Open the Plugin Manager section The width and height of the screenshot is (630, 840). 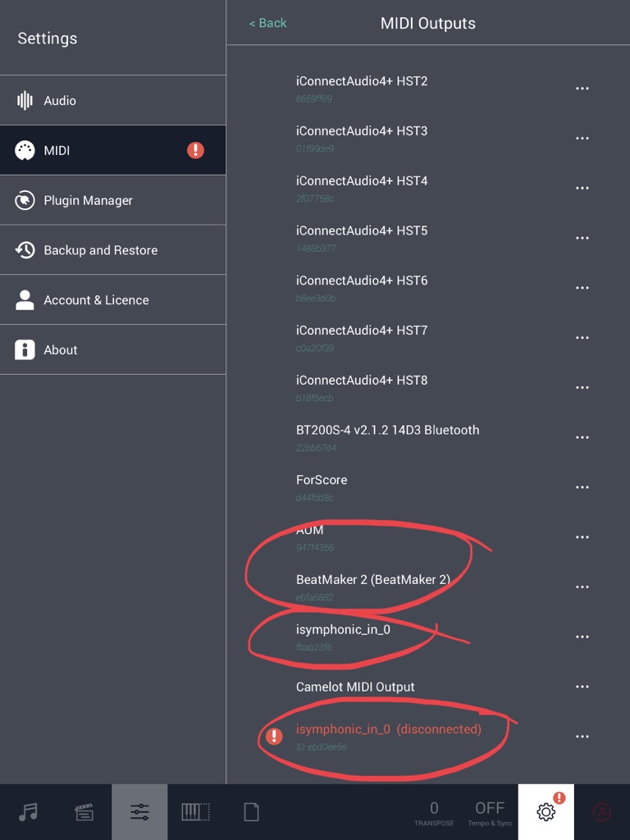pyautogui.click(x=112, y=200)
